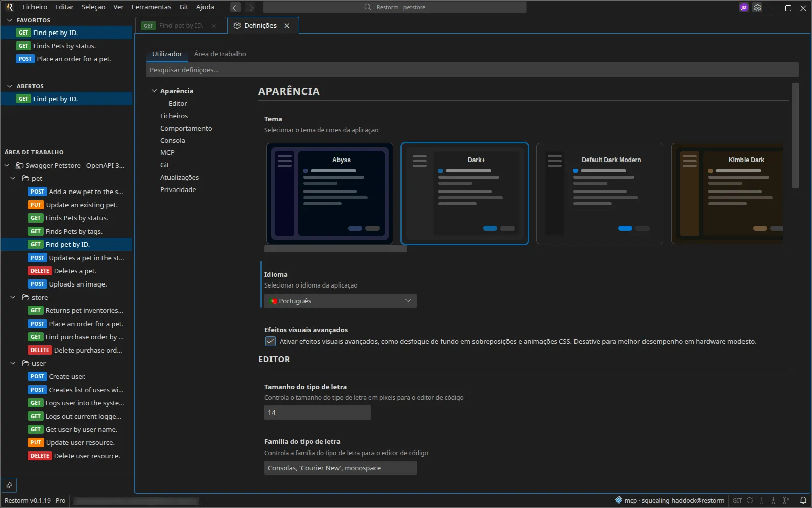Click the user folder icon

pos(25,363)
